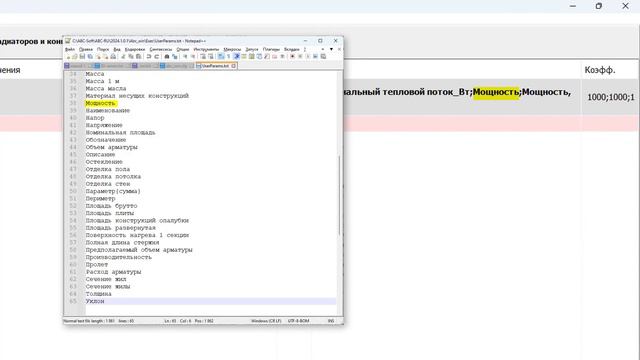Click the line Материал несущих конструкций
Image resolution: width=640 pixels, height=360 pixels.
click(137, 96)
